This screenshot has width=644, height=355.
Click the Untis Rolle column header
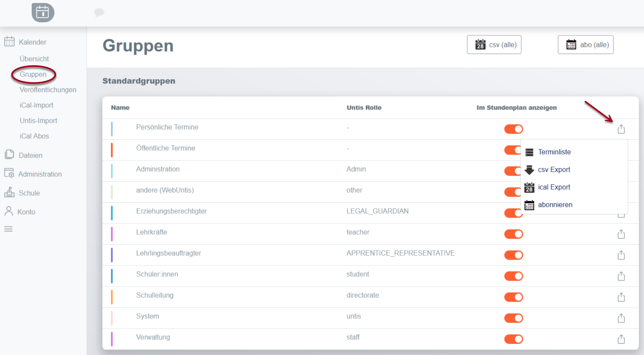coord(364,108)
